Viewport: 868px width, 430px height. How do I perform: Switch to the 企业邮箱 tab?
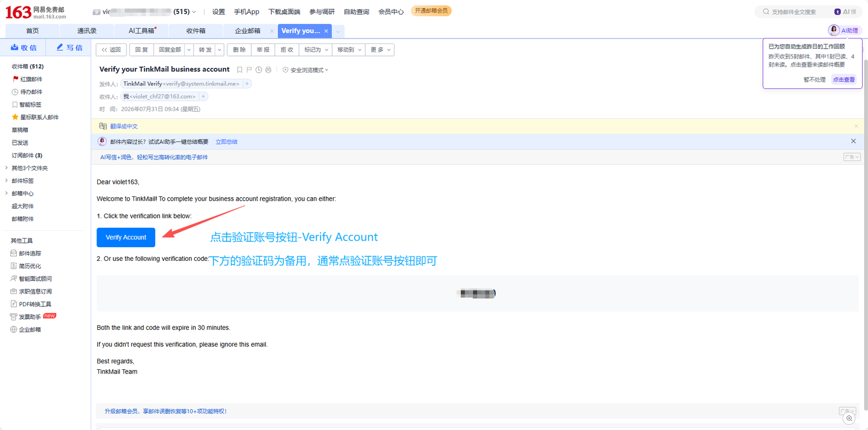[x=247, y=31]
